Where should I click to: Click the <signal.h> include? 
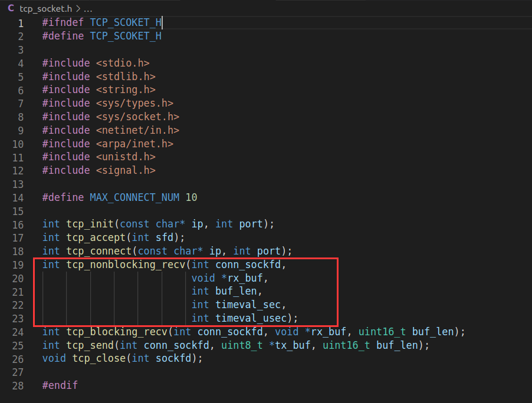(x=126, y=170)
